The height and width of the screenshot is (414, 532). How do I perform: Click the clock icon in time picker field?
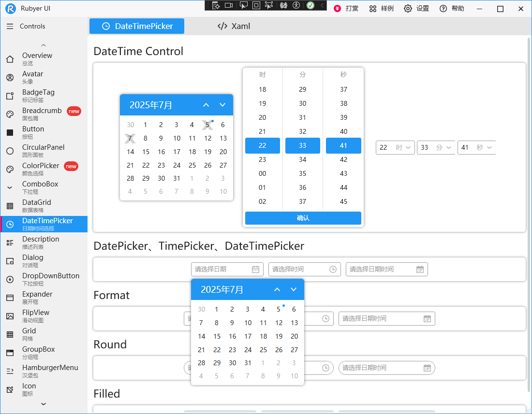point(333,270)
